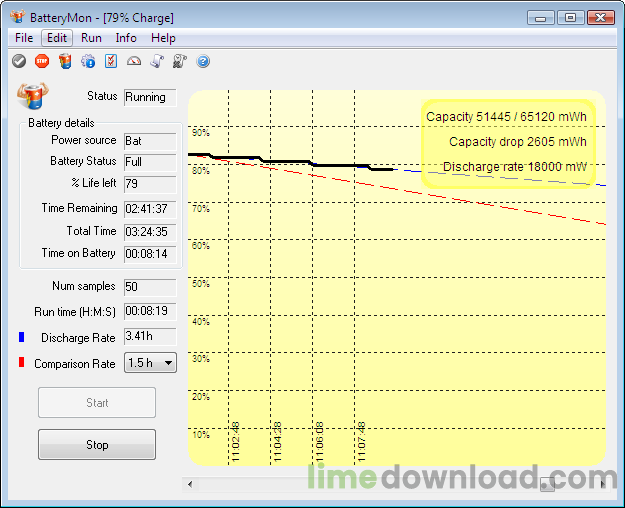Click the 'Battery details' group label
625x508 pixels.
pyautogui.click(x=61, y=123)
